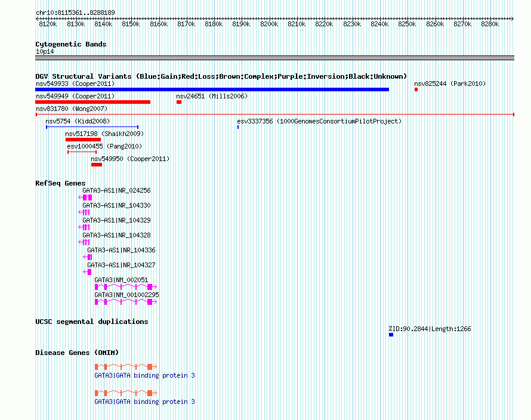Open nsv549950 (Cooper2011) label

[130, 159]
